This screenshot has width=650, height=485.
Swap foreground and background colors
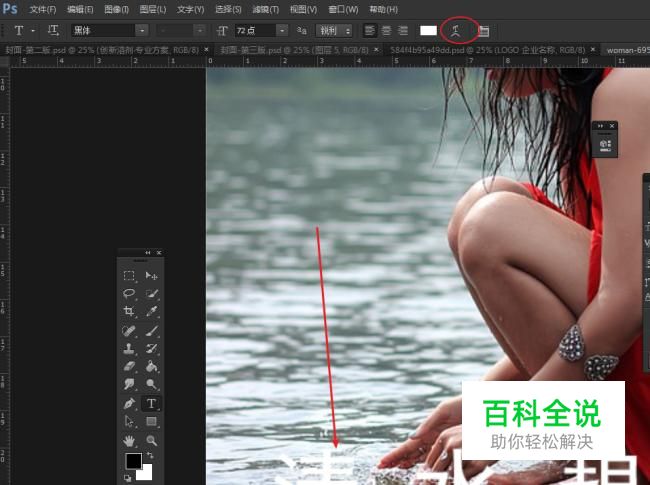coord(150,455)
